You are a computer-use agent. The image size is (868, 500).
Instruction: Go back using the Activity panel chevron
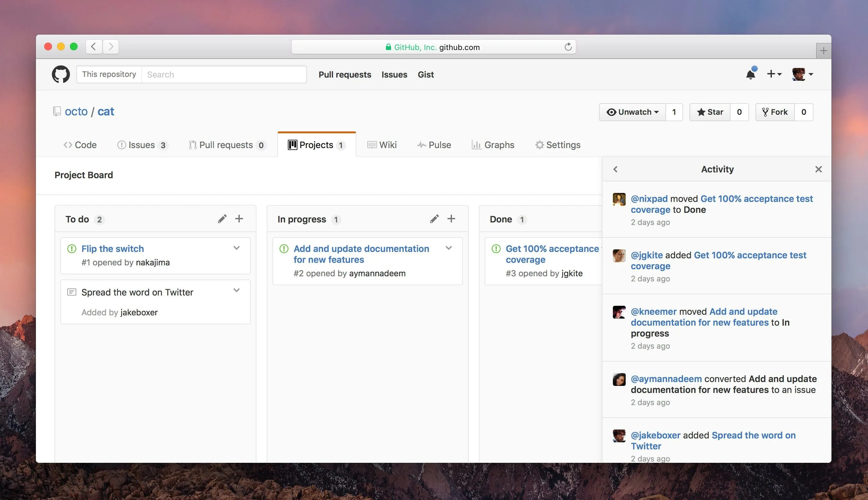615,169
